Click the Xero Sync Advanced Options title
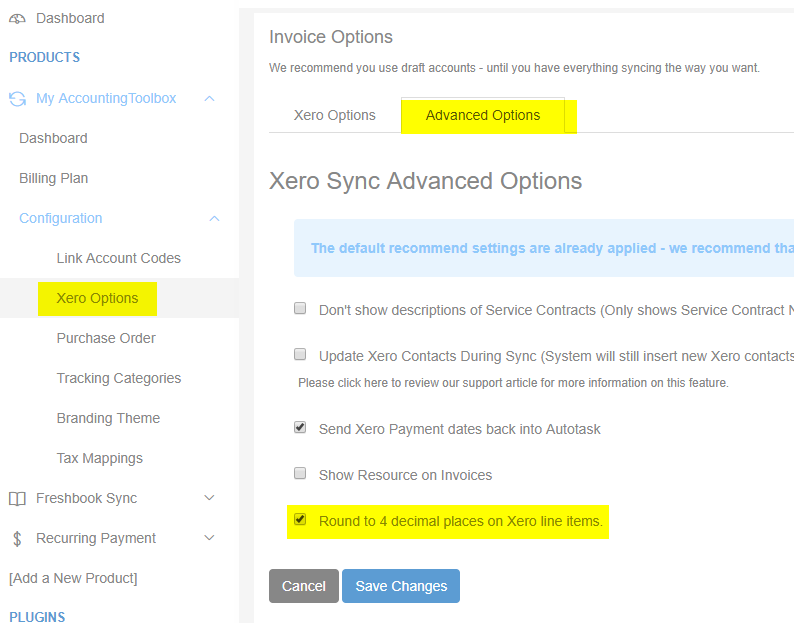794x623 pixels. tap(425, 181)
